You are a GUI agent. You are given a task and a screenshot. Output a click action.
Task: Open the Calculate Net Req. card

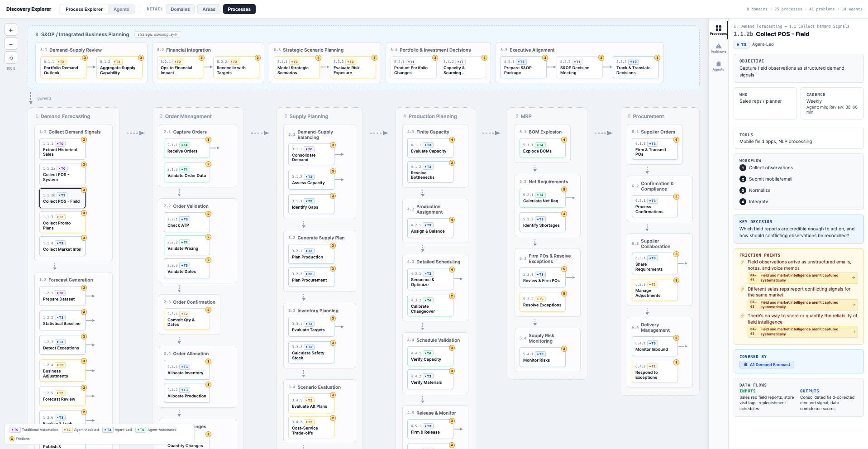[x=543, y=198]
